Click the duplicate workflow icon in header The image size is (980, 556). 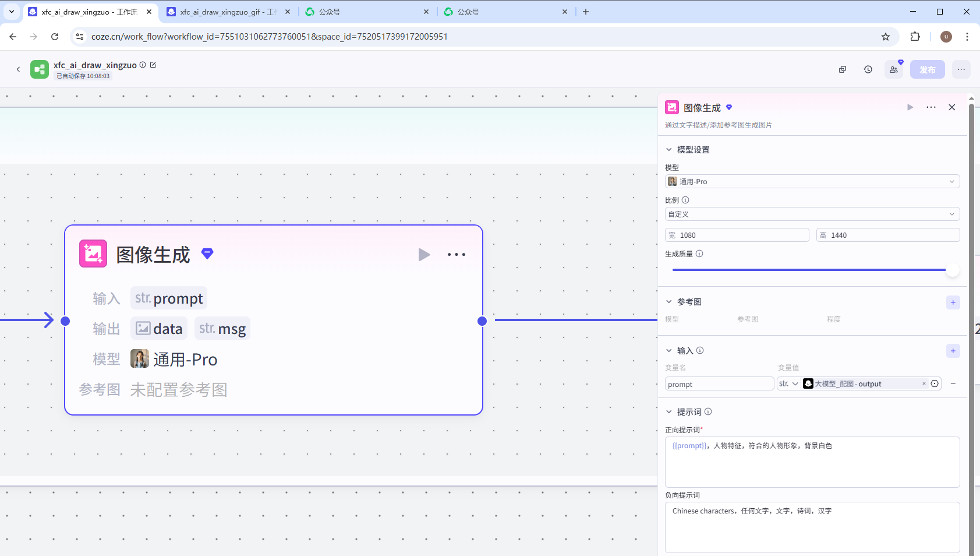[843, 69]
